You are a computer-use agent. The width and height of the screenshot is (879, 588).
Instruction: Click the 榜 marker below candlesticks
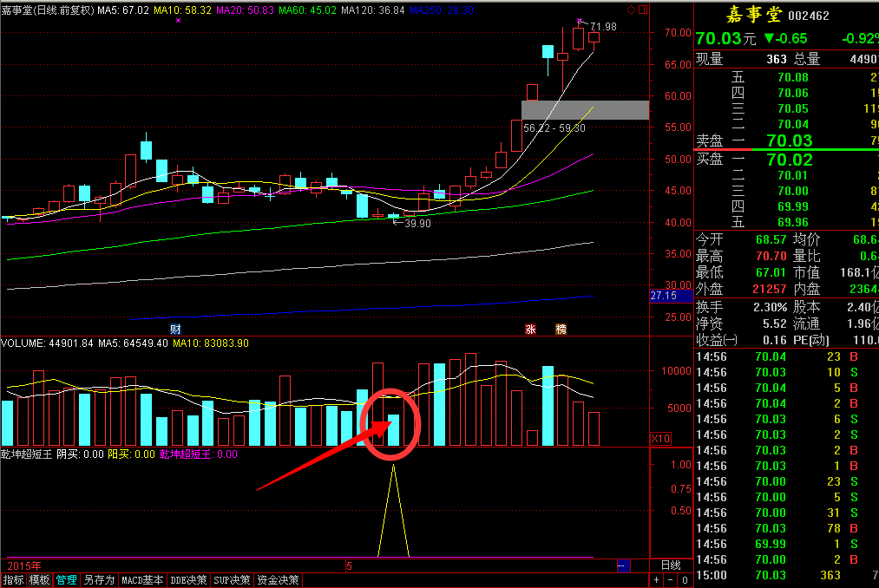point(561,329)
